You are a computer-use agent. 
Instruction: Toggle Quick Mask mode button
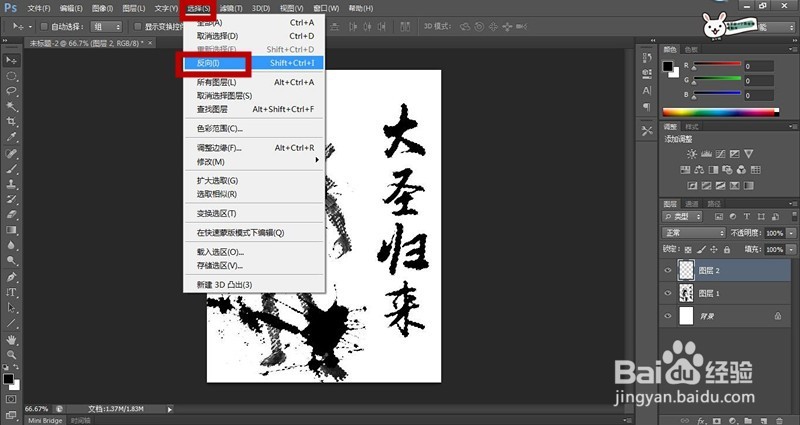11,399
